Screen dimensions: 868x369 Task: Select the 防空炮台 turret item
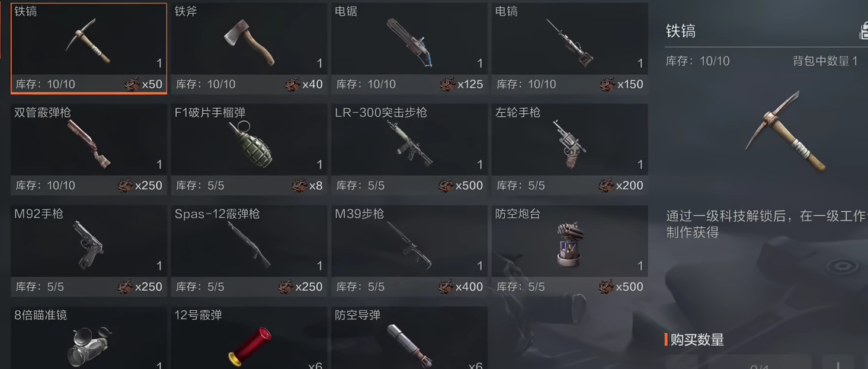[569, 251]
